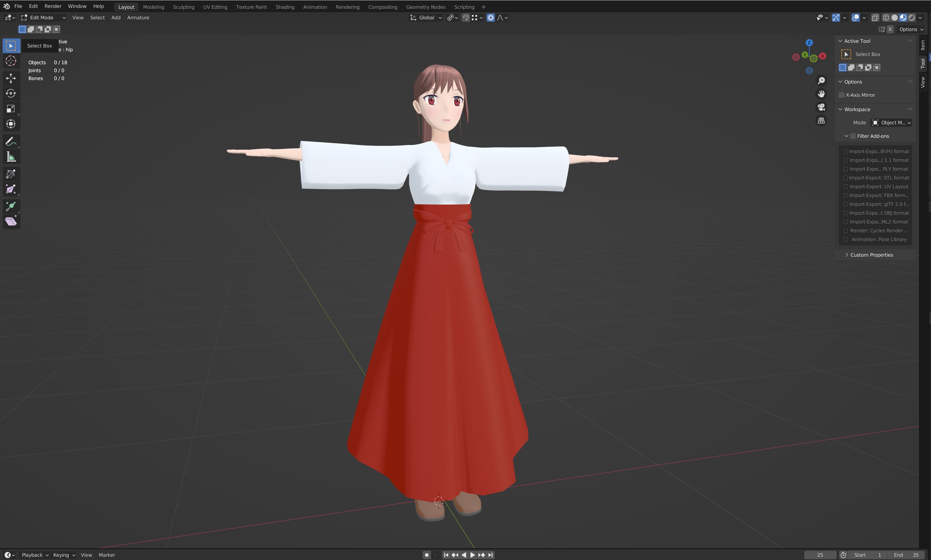
Task: Toggle snapping magnet in header
Action: pyautogui.click(x=466, y=18)
